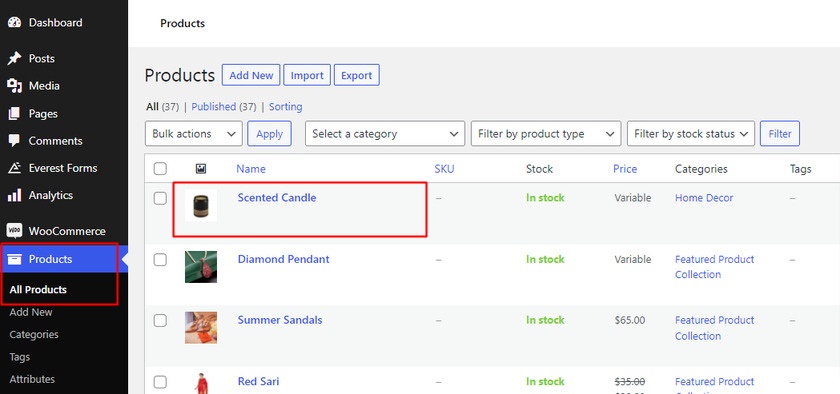Show Published (37) products view
The height and width of the screenshot is (394, 840).
coord(224,107)
